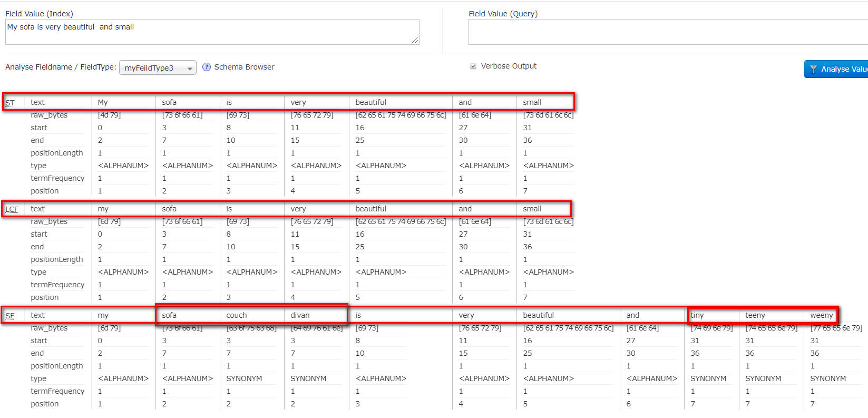The height and width of the screenshot is (418, 868).
Task: Select the 'divan' synonym token
Action: click(x=300, y=315)
